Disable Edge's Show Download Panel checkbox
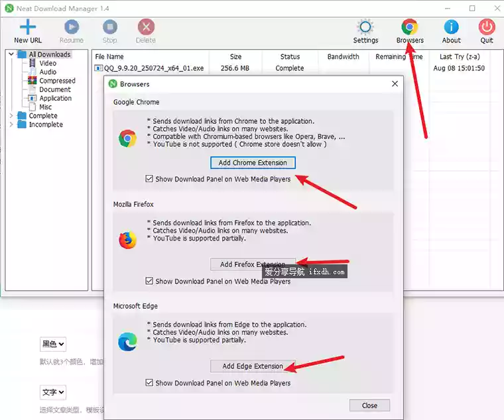Viewport: 504px width, 420px height. point(149,382)
